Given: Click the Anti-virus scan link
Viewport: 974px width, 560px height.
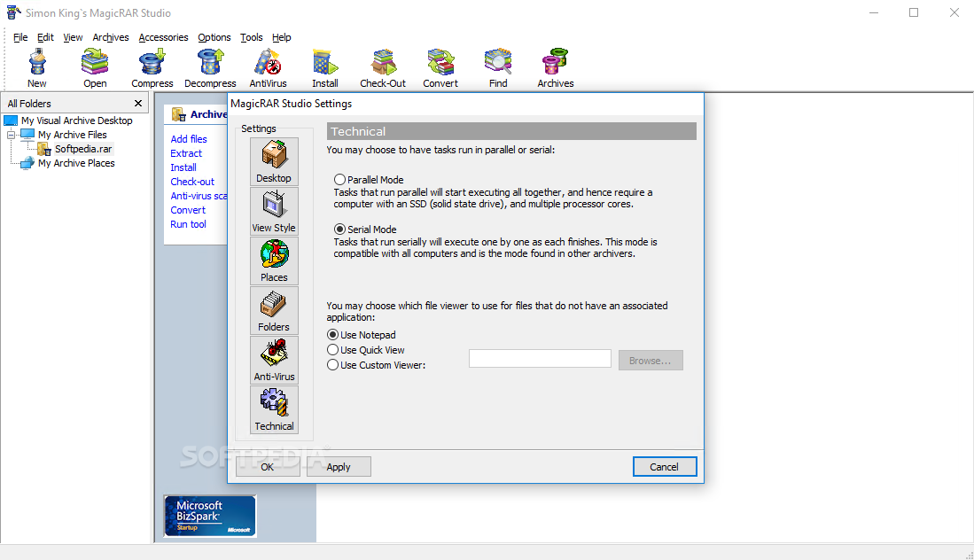Looking at the screenshot, I should [x=199, y=196].
